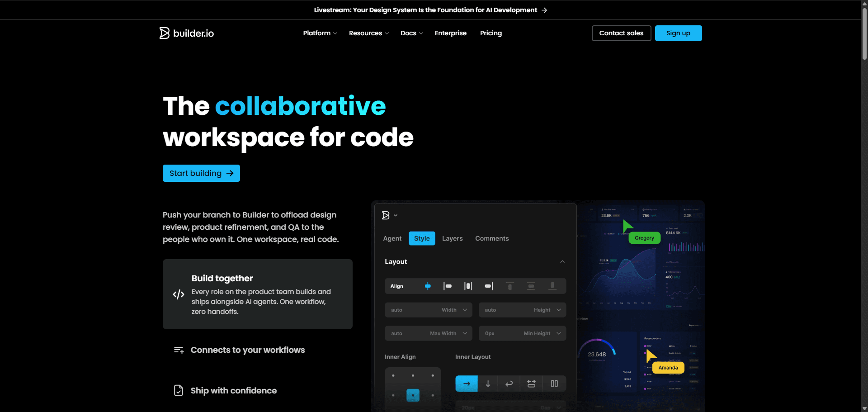
Task: Open the Livestream announcement banner link
Action: click(430, 10)
